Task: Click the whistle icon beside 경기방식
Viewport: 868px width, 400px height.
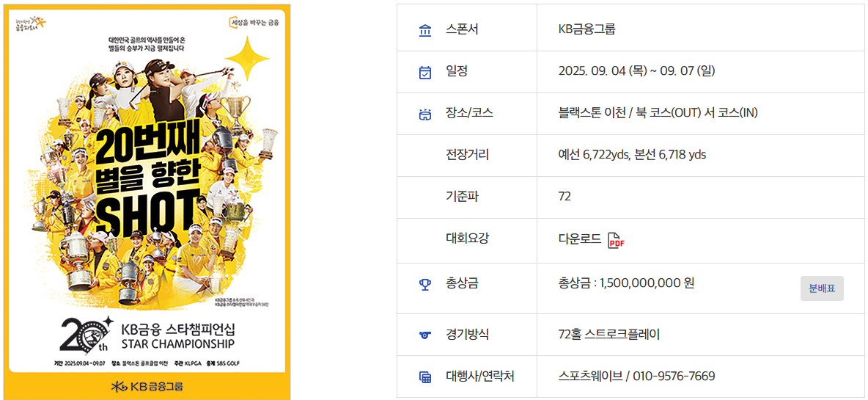Action: pos(424,335)
